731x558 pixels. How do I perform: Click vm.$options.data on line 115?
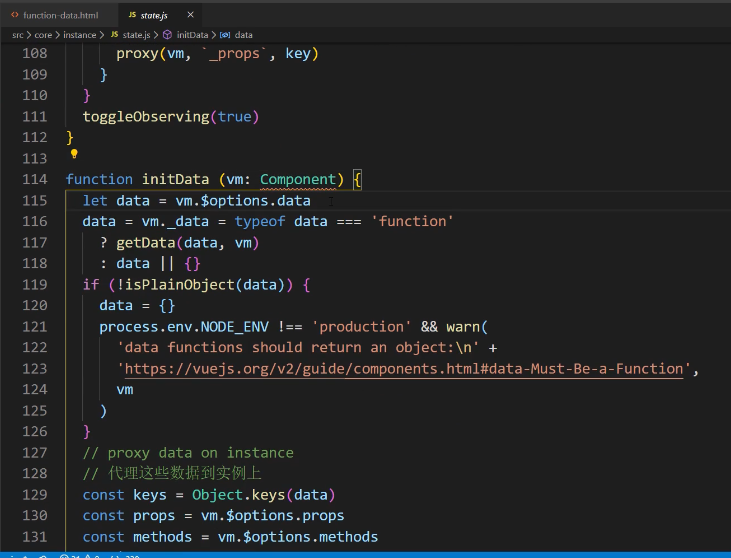coord(243,200)
